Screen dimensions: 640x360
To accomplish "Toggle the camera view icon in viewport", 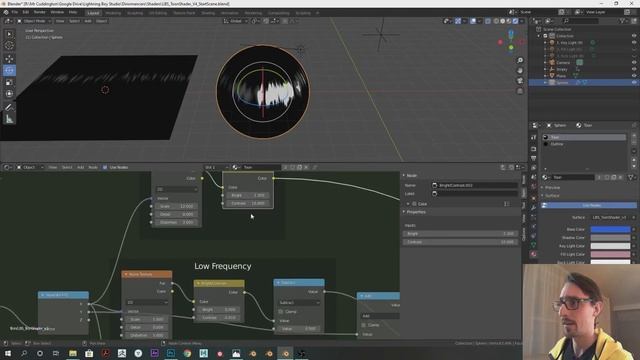I will (x=520, y=81).
